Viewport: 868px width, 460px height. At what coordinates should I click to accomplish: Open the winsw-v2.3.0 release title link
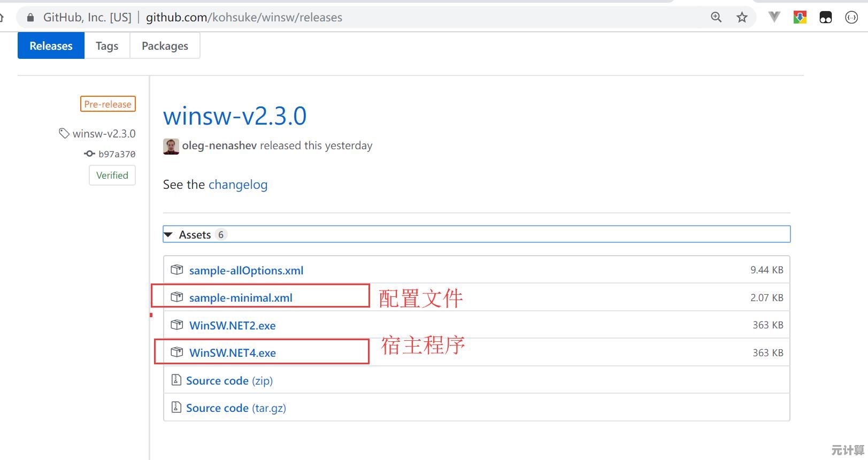(235, 116)
